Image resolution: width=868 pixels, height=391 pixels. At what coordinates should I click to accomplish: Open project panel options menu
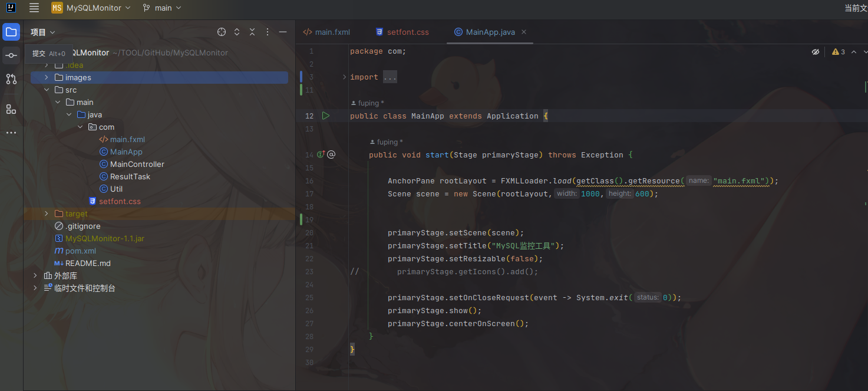tap(268, 32)
